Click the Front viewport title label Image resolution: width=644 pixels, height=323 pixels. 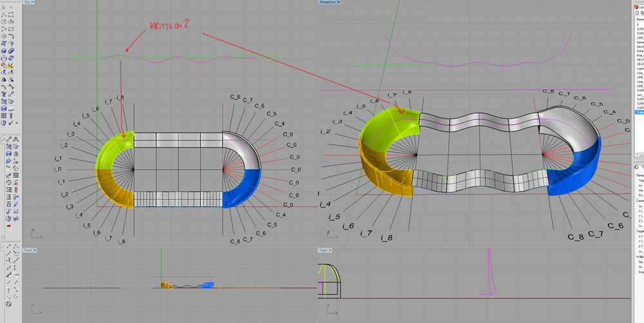pos(28,250)
